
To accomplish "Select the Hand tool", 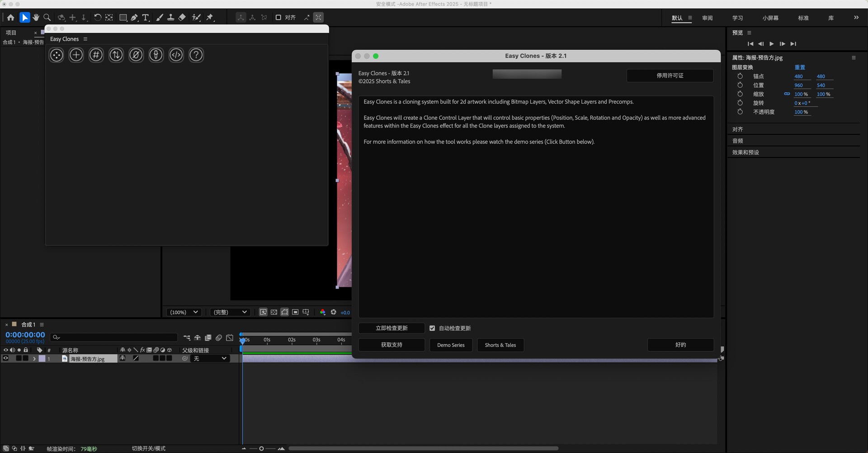I will coord(36,18).
